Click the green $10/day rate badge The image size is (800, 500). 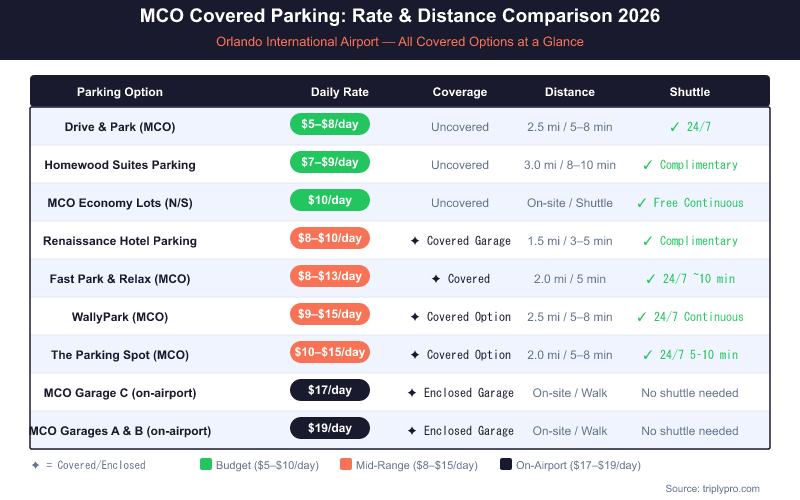tap(330, 200)
